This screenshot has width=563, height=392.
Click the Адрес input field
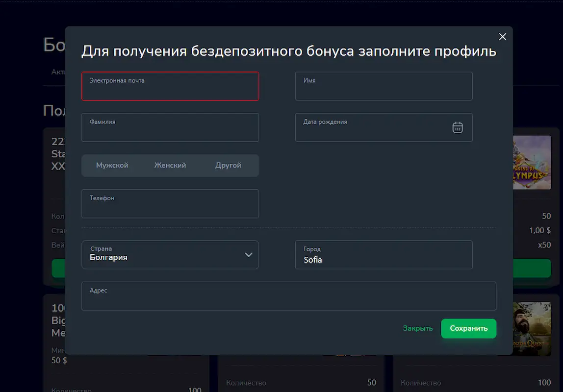click(289, 296)
